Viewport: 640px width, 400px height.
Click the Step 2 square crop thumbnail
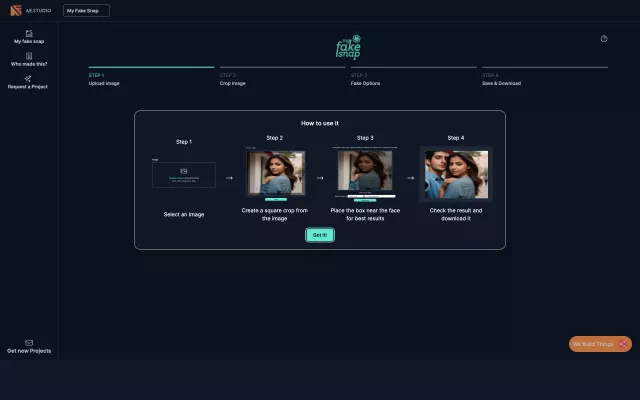coord(275,174)
